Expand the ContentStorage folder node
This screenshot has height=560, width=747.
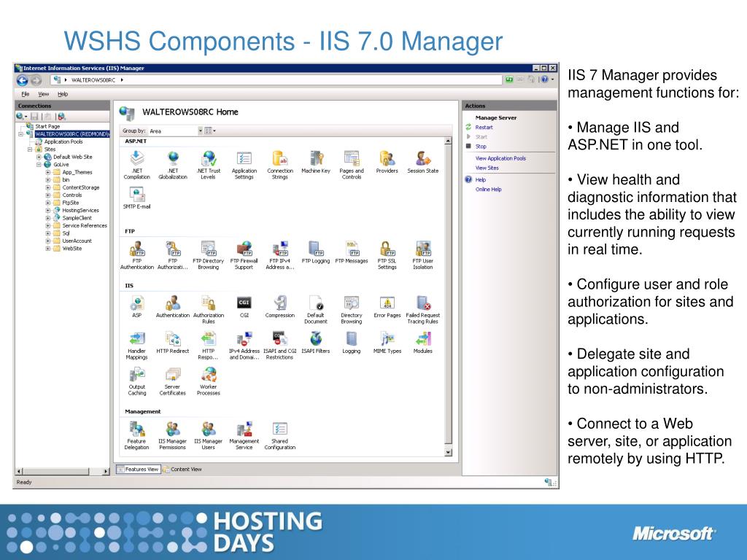[47, 187]
